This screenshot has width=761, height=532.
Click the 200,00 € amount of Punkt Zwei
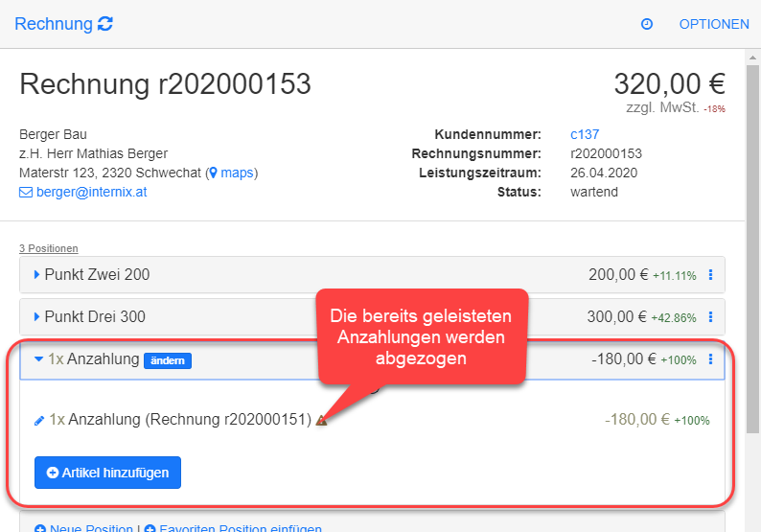[618, 275]
